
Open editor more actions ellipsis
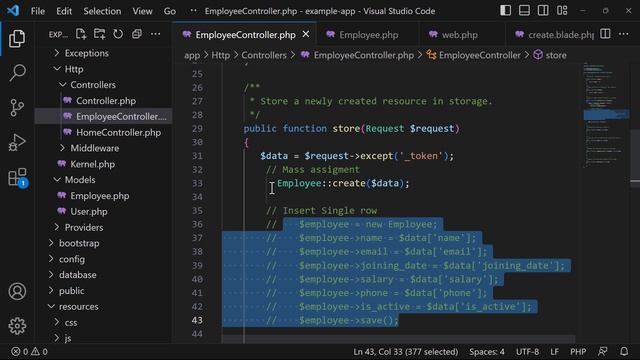click(624, 34)
